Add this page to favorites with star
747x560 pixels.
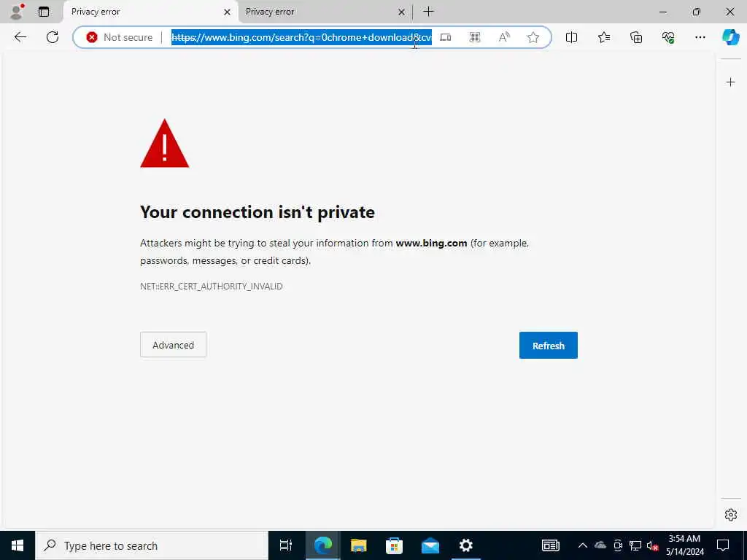tap(533, 37)
